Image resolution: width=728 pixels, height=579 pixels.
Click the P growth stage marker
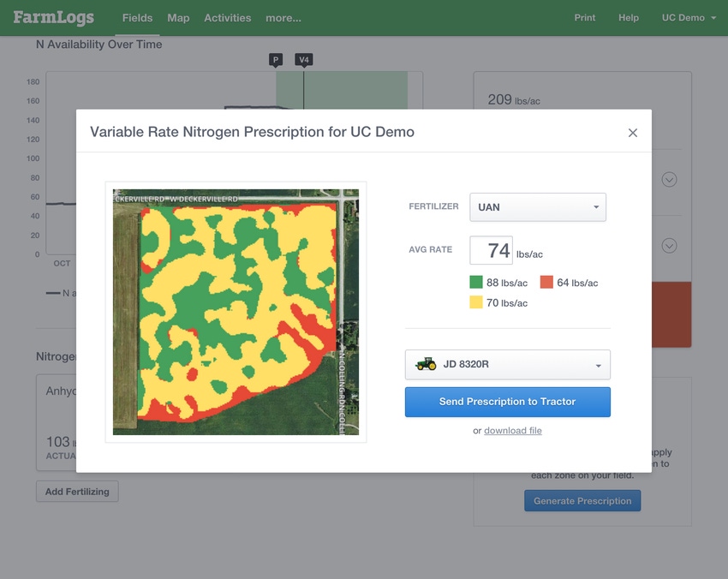(276, 60)
